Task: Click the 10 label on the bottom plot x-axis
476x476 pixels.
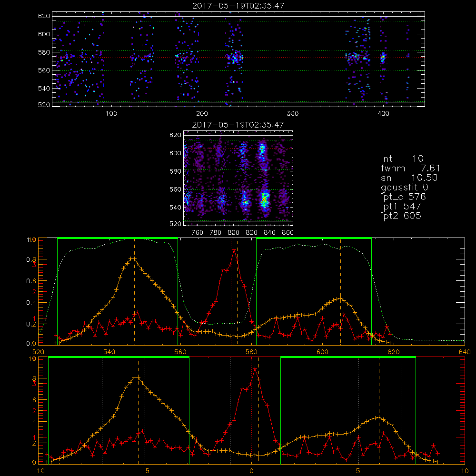Action: (x=465, y=471)
